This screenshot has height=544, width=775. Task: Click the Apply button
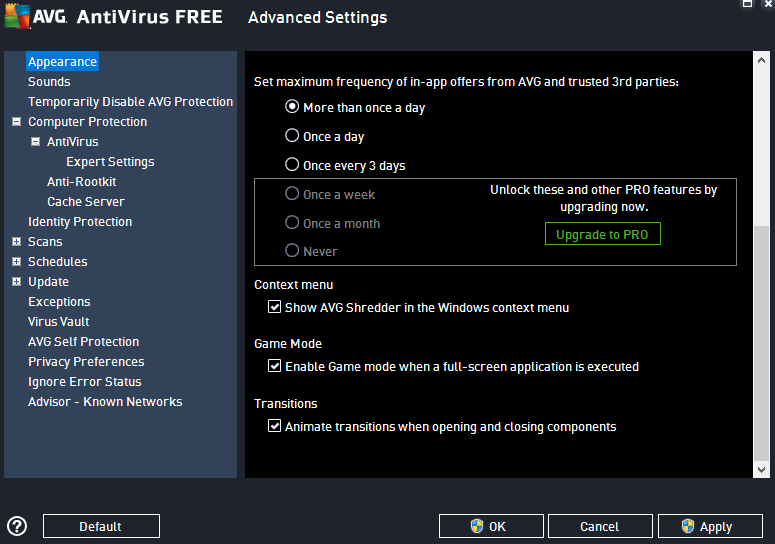point(710,526)
